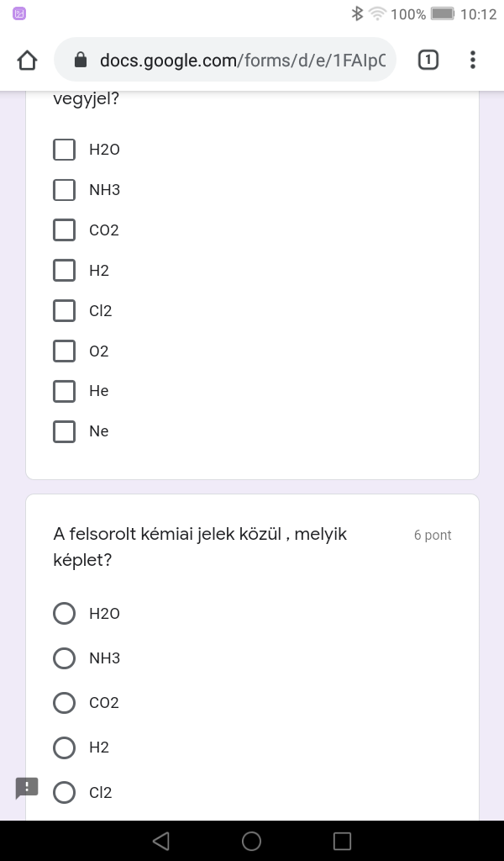Tap the browser home icon

27,60
